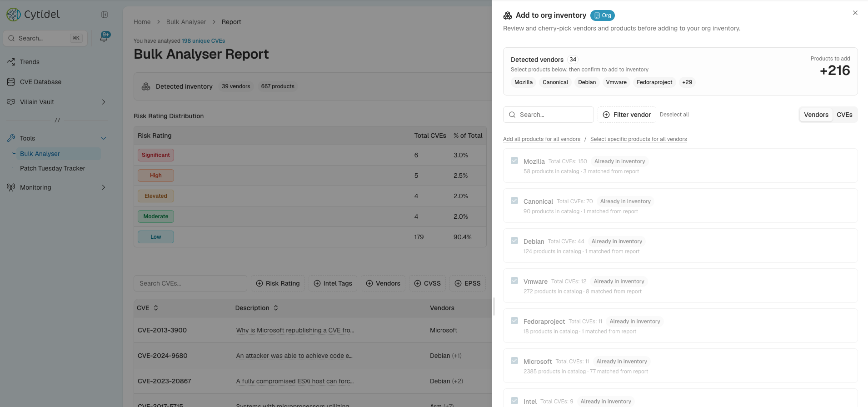Image resolution: width=868 pixels, height=407 pixels.
Task: Sort by CVE column arrows
Action: tap(156, 308)
